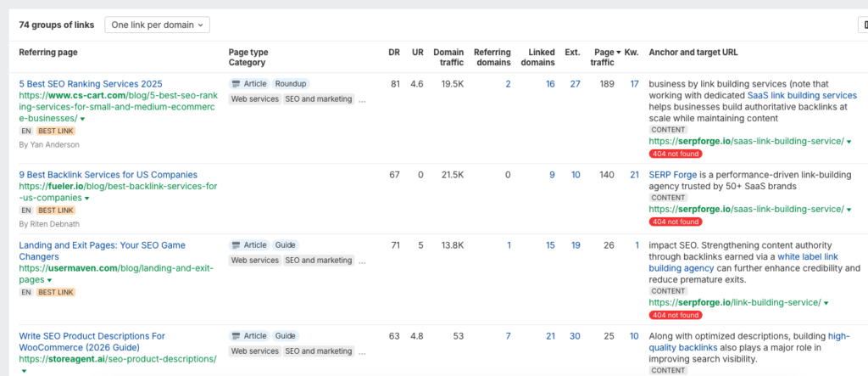Show more categories ellipsis in usermaven row
The height and width of the screenshot is (376, 868).
pyautogui.click(x=362, y=261)
